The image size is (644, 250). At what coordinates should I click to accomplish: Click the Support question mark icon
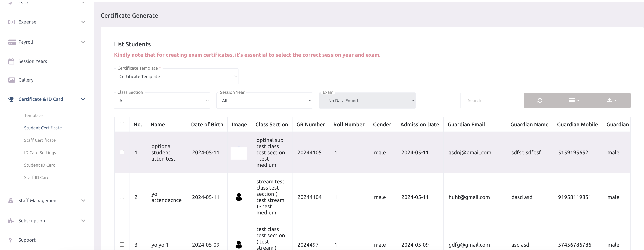click(10, 240)
